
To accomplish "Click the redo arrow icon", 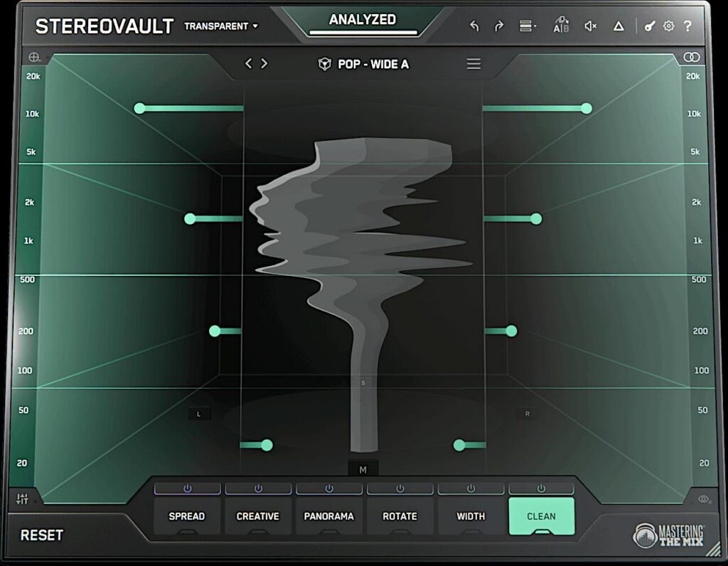I will pos(499,26).
